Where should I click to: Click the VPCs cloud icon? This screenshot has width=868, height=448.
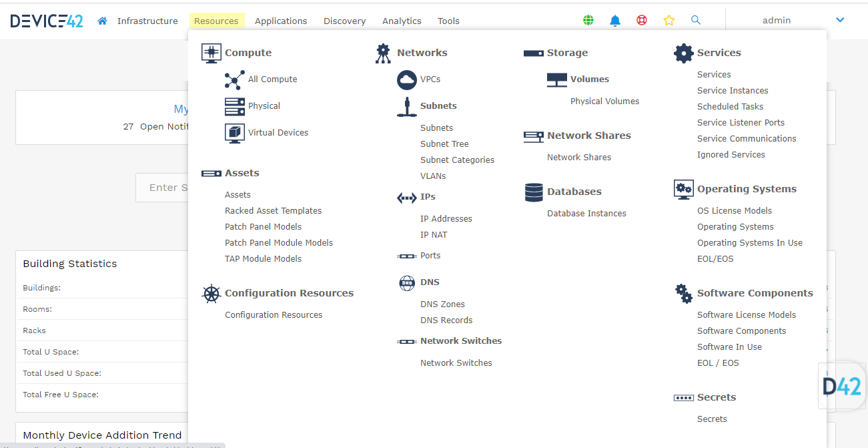[407, 79]
